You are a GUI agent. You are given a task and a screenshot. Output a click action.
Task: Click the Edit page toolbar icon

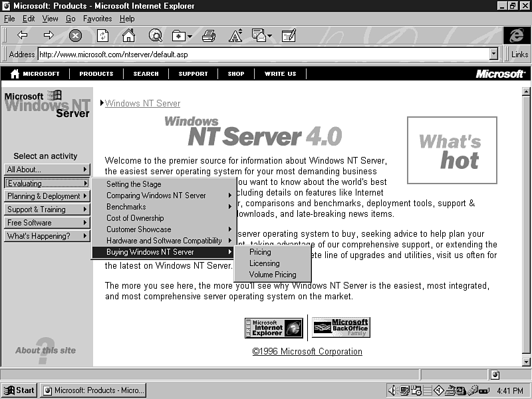[x=289, y=35]
